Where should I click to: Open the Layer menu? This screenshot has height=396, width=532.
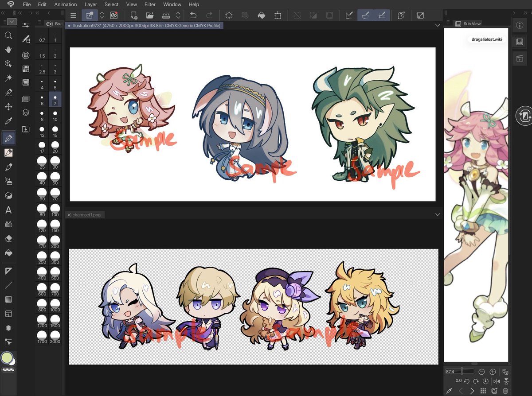click(90, 4)
